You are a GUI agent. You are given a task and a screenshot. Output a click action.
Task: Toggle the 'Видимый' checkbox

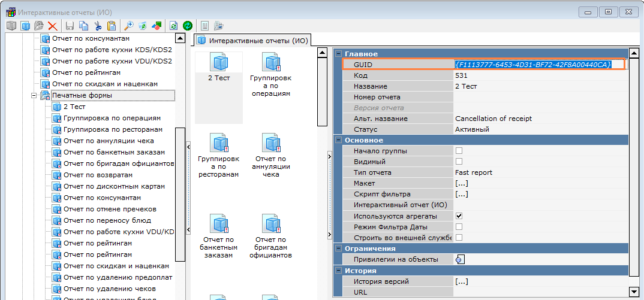[459, 162]
